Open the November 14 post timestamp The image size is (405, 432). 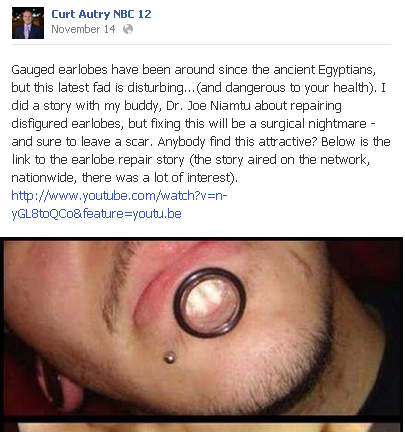[x=83, y=29]
